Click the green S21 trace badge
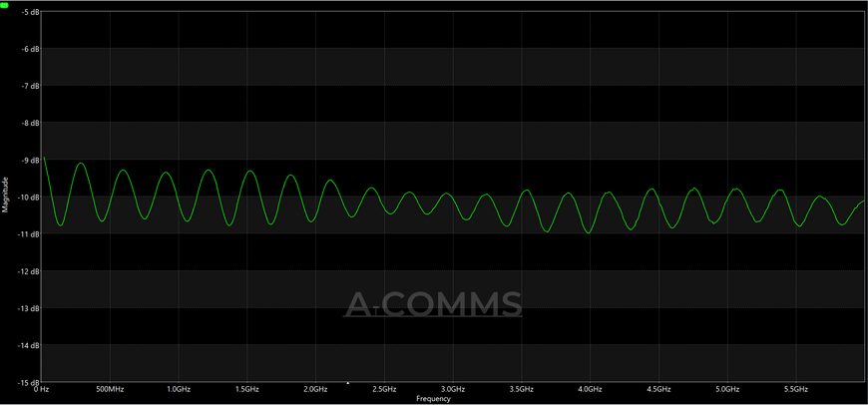Screen dimensions: 868x405 tap(4, 4)
